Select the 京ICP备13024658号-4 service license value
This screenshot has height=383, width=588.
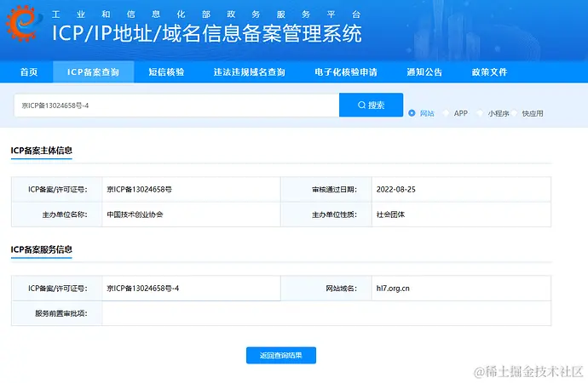coord(143,289)
